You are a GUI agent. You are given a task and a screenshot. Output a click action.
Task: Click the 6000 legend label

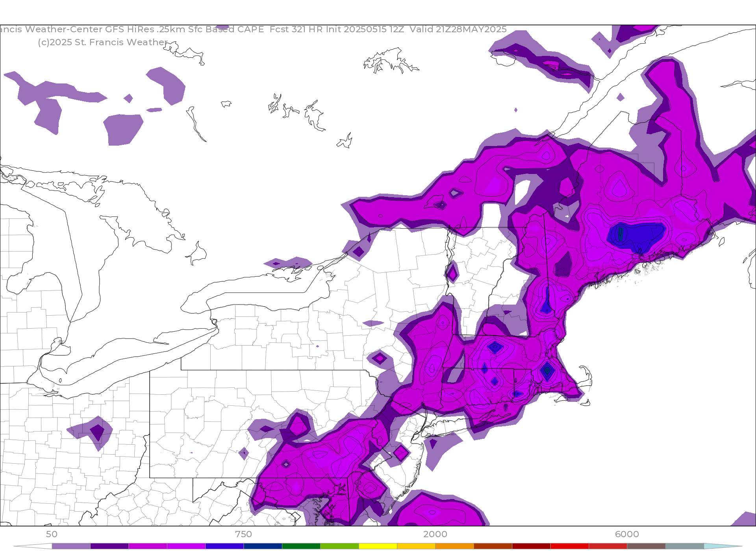coord(627,534)
